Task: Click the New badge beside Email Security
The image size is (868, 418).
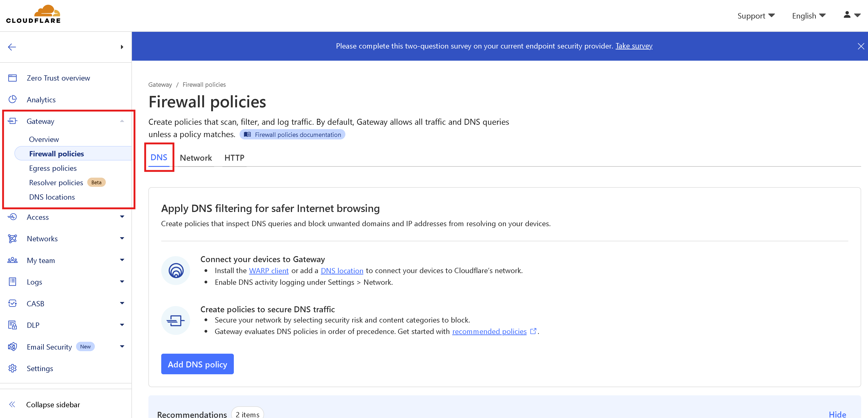Action: coord(85,346)
